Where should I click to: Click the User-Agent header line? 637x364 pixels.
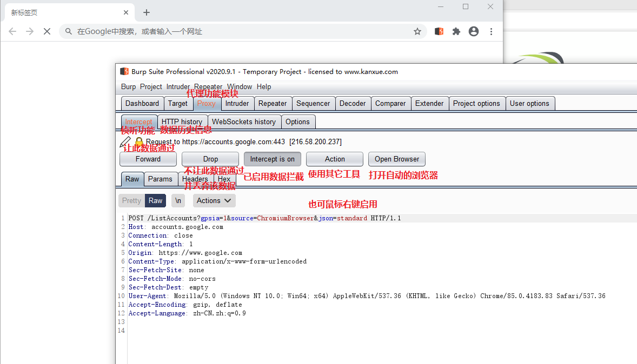(x=367, y=296)
